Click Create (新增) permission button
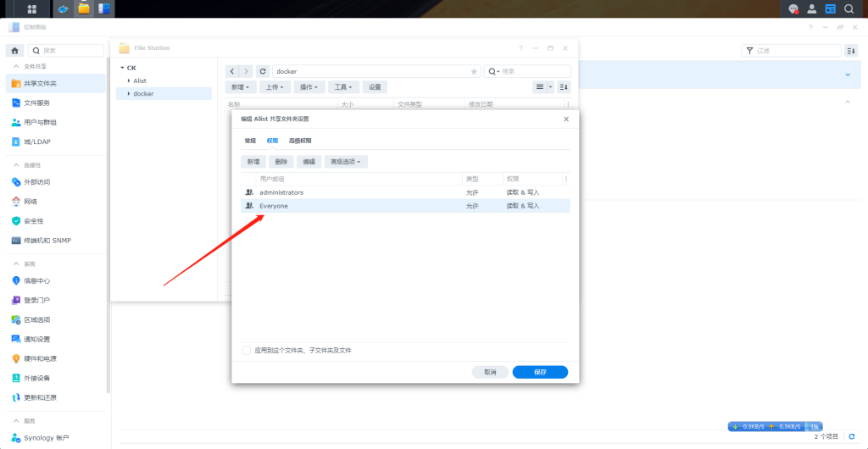 [x=253, y=162]
